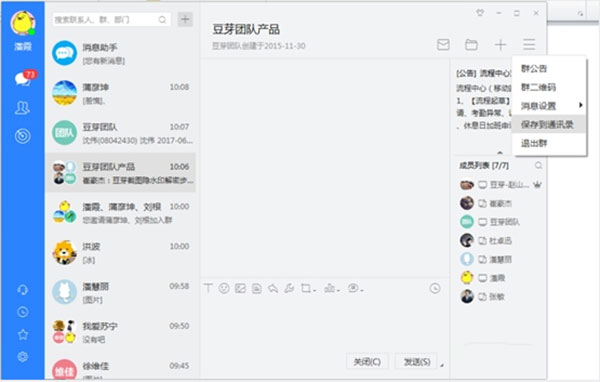Open the message history clock icon
The image size is (600, 382).
(435, 288)
